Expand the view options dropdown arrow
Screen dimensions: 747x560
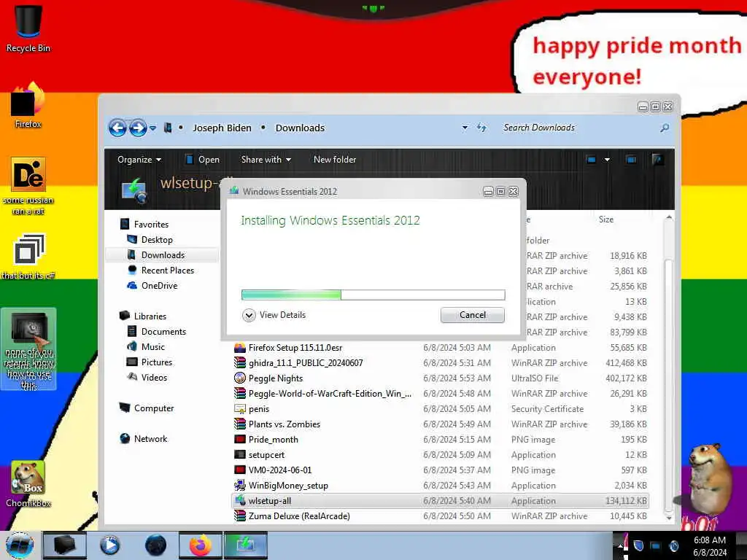[x=607, y=160]
